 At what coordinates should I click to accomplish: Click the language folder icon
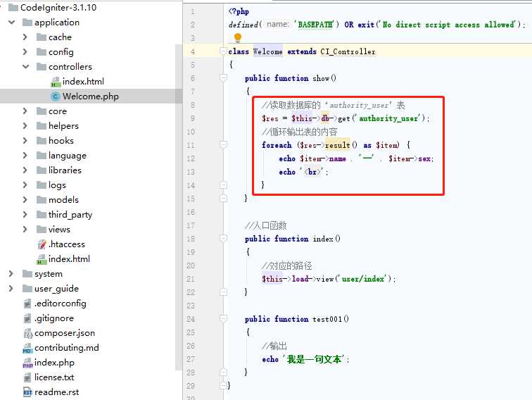42,156
